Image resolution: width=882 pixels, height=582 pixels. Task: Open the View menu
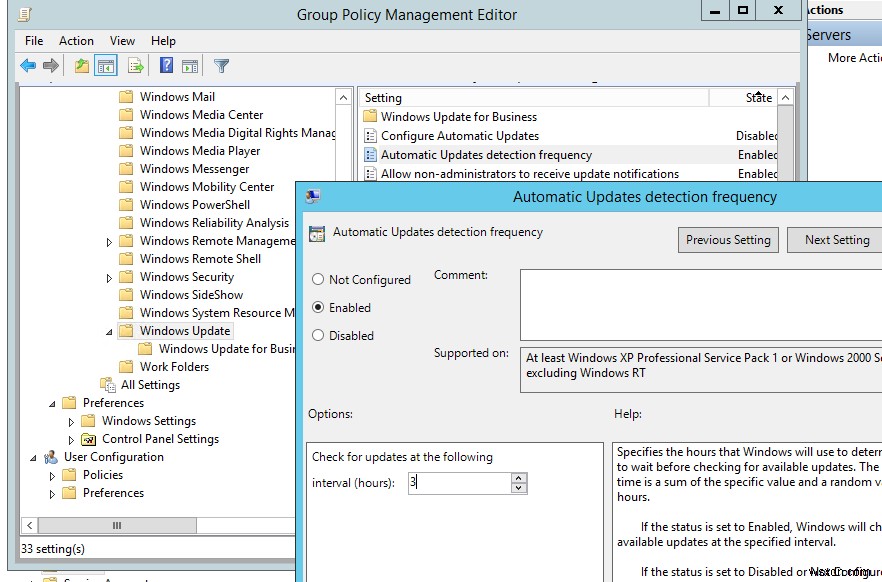[122, 41]
